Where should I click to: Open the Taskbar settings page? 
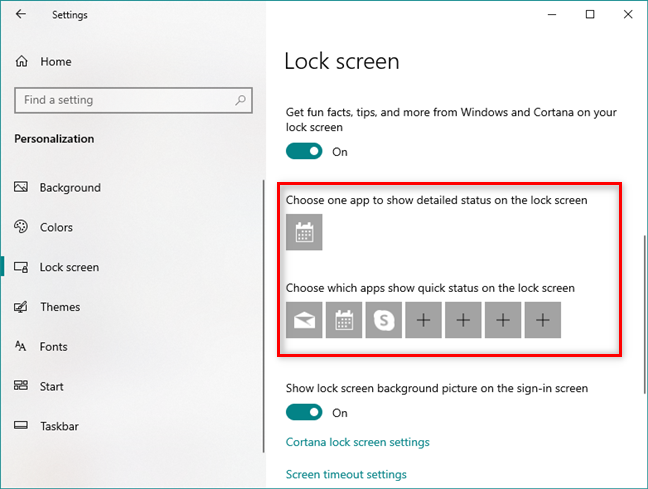[x=59, y=426]
